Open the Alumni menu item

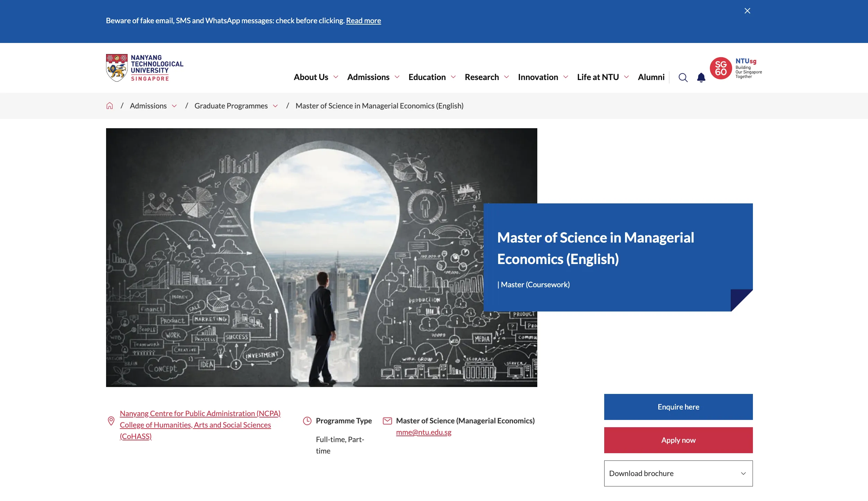click(x=651, y=77)
